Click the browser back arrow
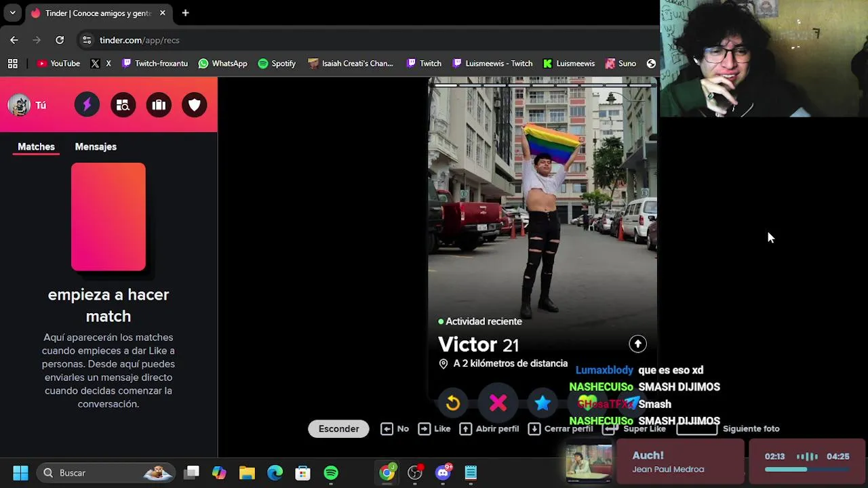 click(14, 40)
